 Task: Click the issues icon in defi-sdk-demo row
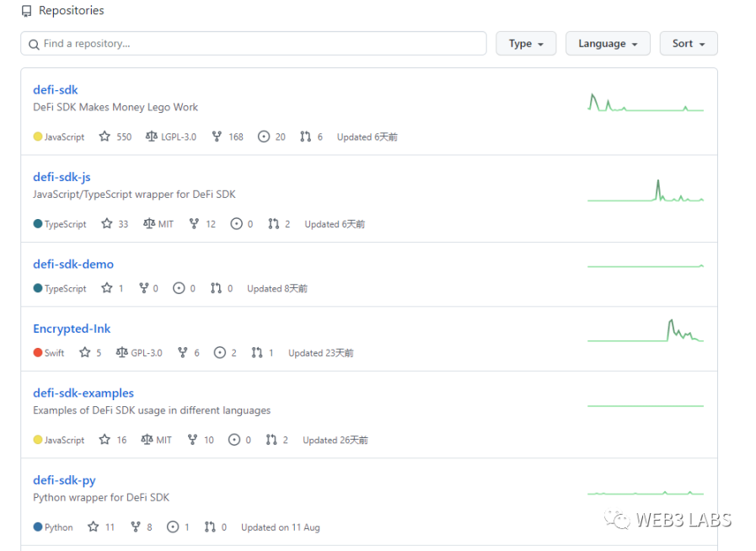click(179, 288)
